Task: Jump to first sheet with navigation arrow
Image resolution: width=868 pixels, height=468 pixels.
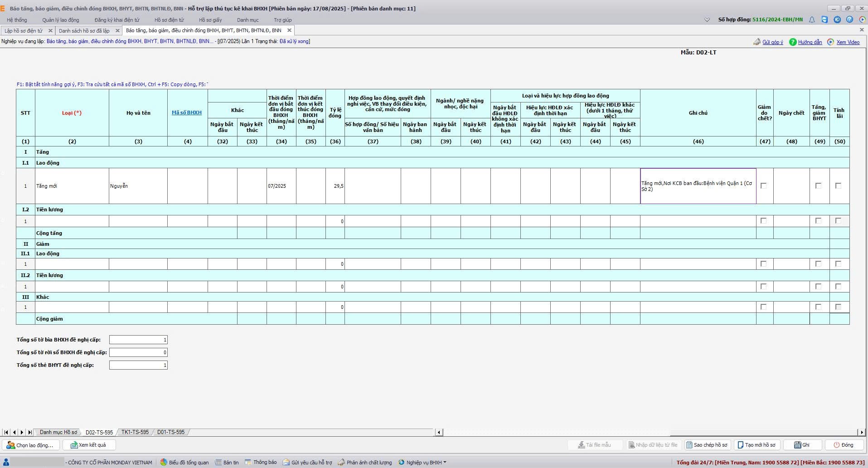Action: pyautogui.click(x=6, y=432)
